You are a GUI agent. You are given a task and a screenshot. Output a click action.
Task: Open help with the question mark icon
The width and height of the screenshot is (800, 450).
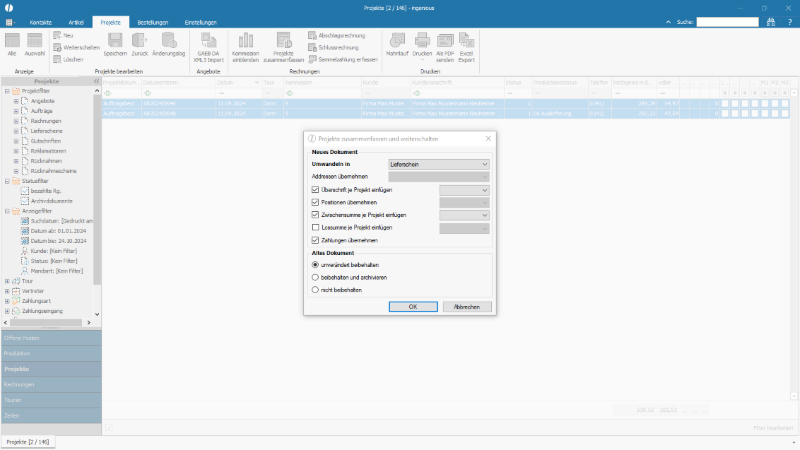[789, 22]
